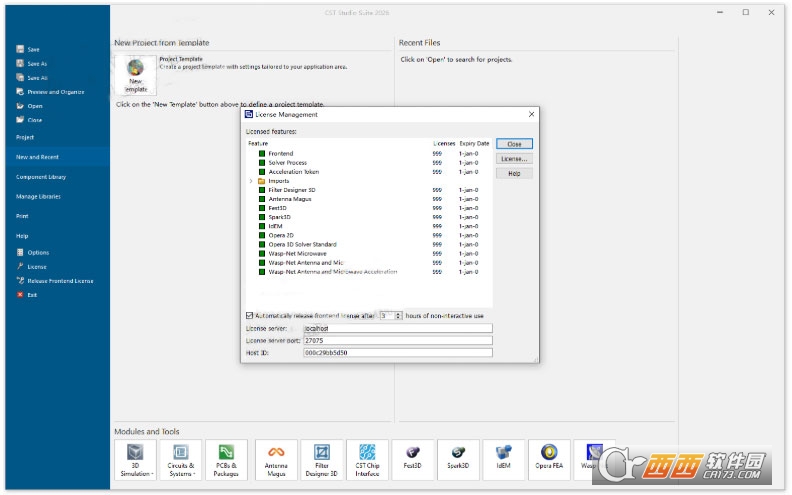
Task: Launch the 3D Simulation module
Action: tap(135, 460)
